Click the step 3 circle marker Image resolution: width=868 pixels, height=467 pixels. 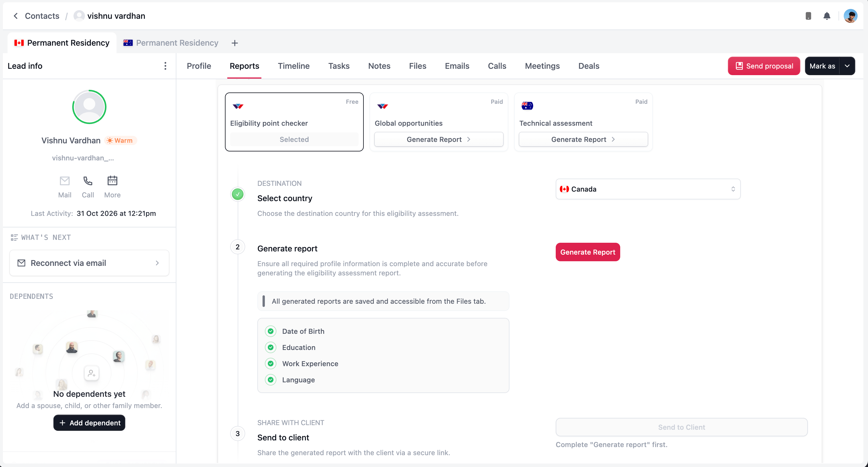(x=238, y=434)
